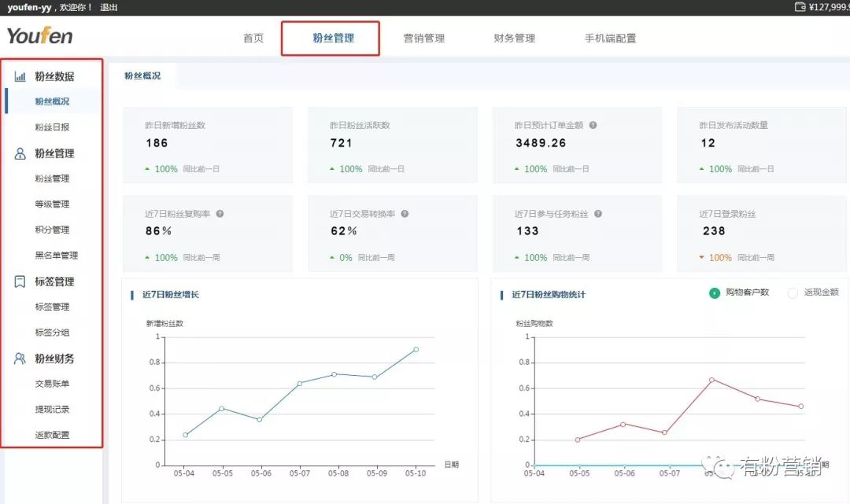Click the 05-10 data point on 粉丝增长 chart
This screenshot has height=504, width=850.
(416, 349)
